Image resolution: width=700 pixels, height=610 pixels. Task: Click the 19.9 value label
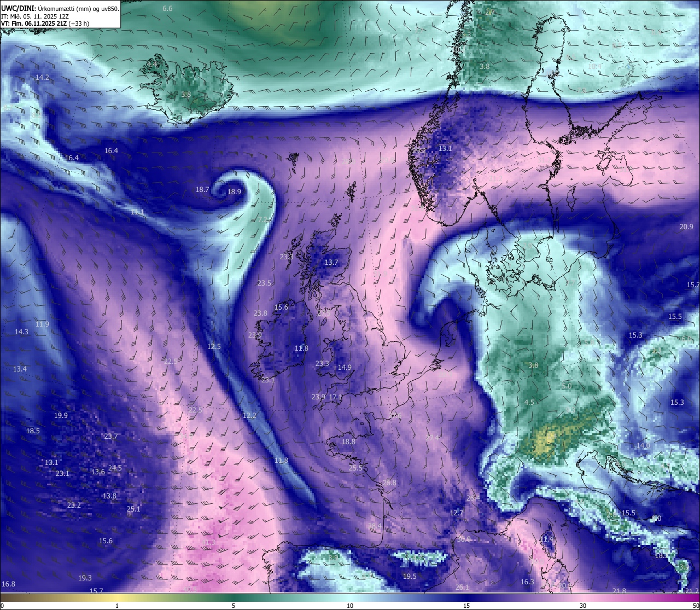[x=61, y=415]
